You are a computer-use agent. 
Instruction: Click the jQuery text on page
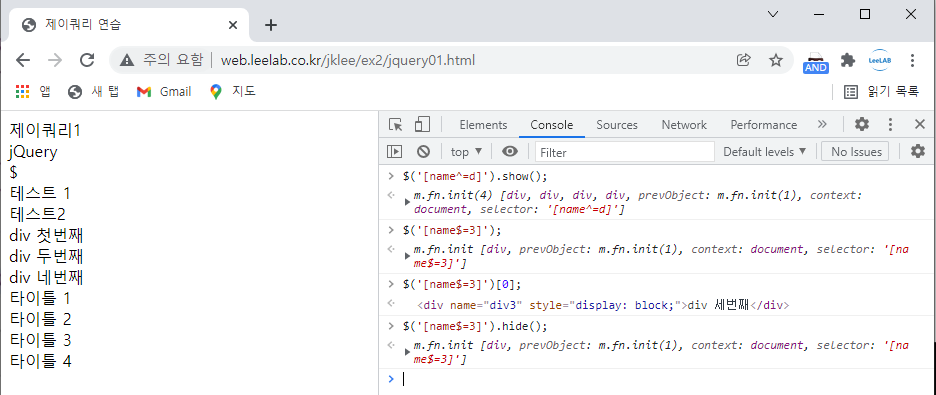(33, 152)
